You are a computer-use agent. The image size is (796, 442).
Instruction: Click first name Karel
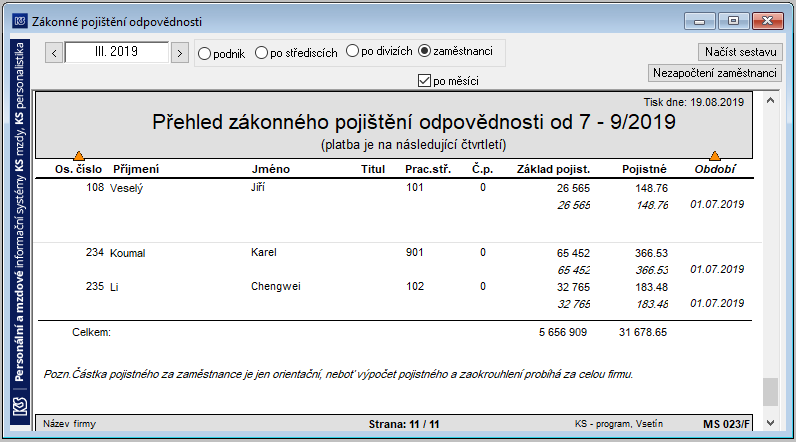pos(263,252)
